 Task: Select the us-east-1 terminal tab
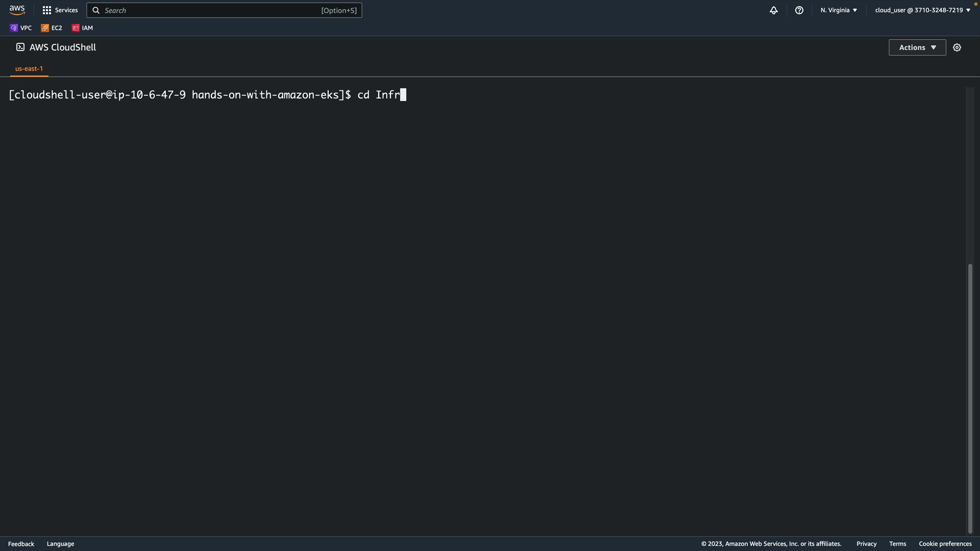coord(29,68)
